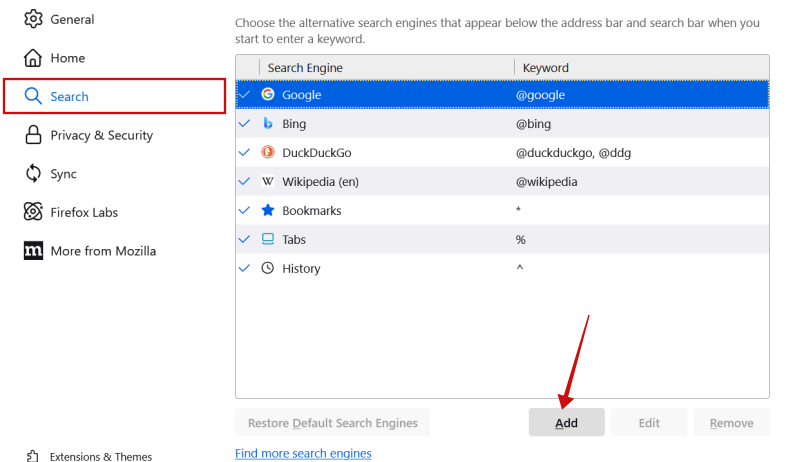
Task: Click the Remove button
Action: point(731,422)
